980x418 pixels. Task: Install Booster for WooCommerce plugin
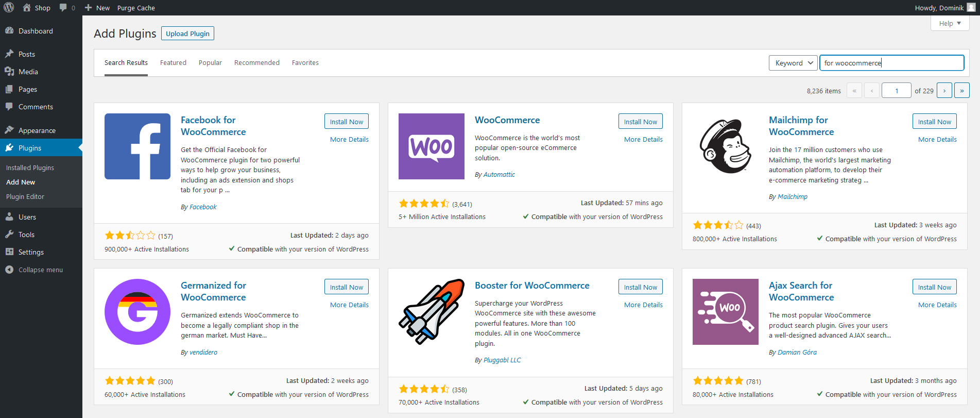pos(641,287)
